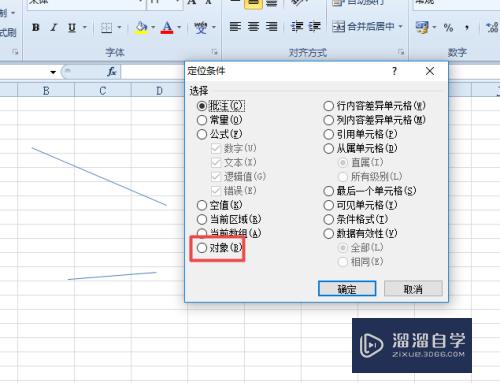Apply cell borders icon
The width and height of the screenshot is (500, 383).
tap(106, 28)
